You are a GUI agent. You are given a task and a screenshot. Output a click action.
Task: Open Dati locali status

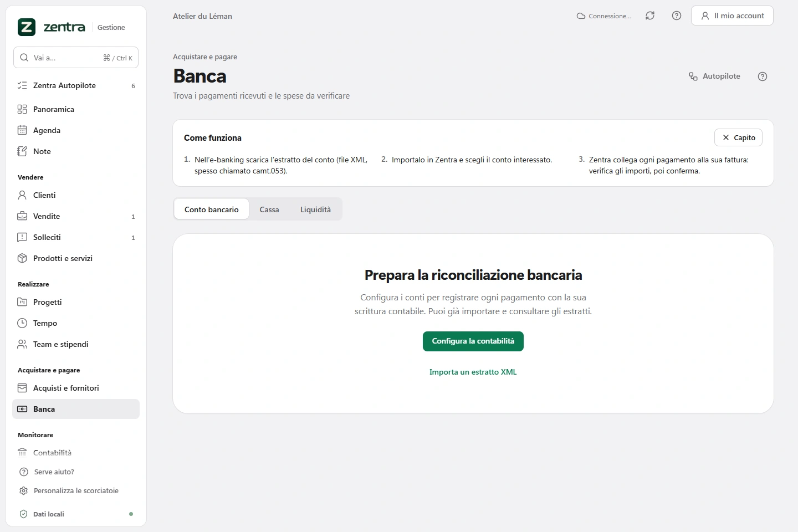click(x=76, y=514)
